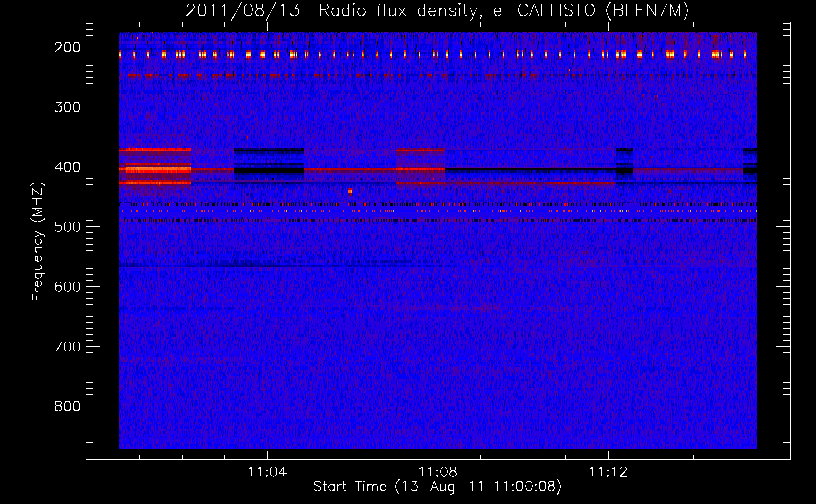Click the 200 frequency tick label
Screen dimensions: 816x504
tap(68, 47)
